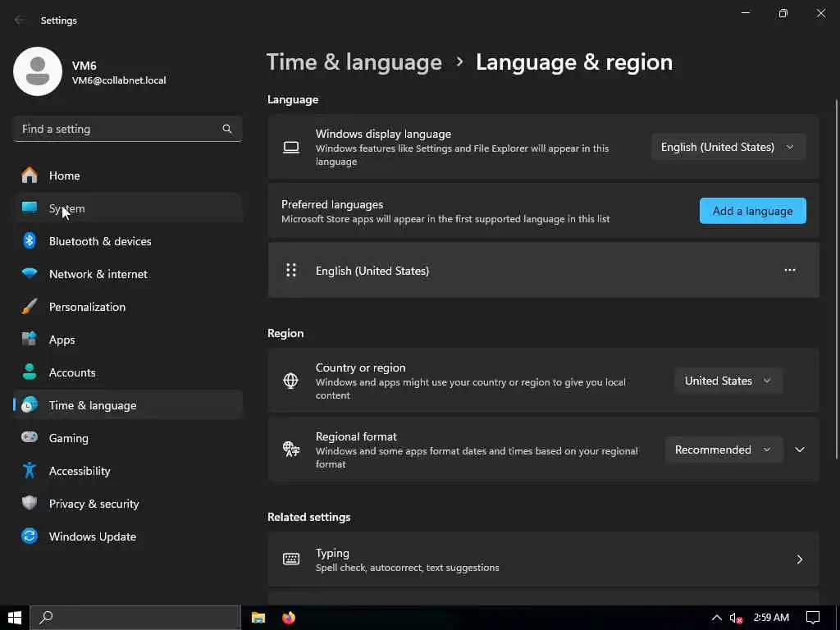Image resolution: width=840 pixels, height=630 pixels.
Task: Open System settings category
Action: [128, 208]
